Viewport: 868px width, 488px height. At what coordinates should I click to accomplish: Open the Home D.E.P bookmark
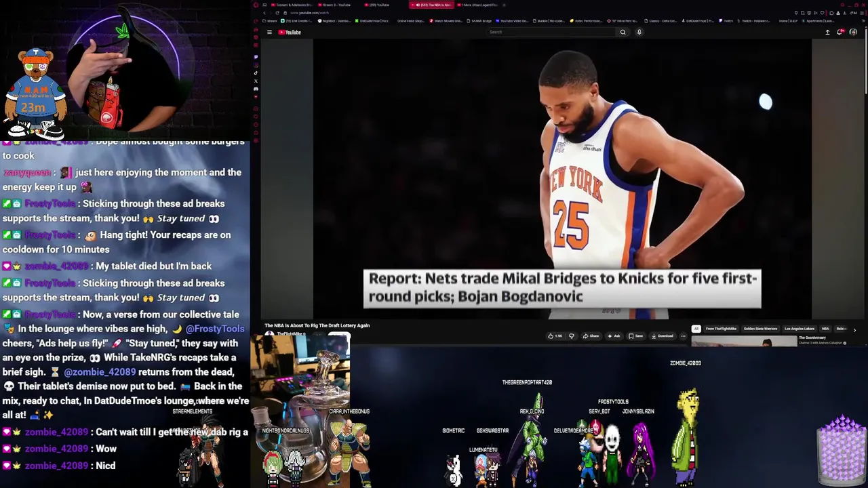[787, 21]
